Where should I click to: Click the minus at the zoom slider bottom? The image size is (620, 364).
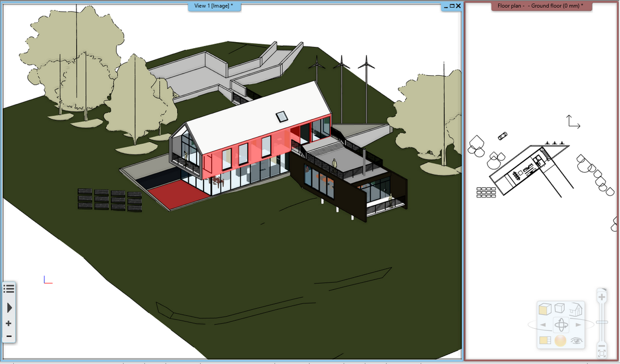601,346
